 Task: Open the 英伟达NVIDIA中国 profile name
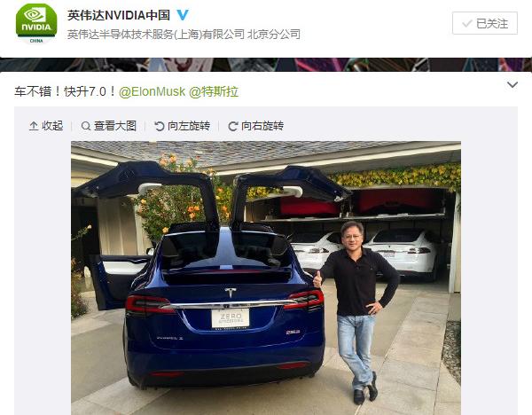point(119,15)
